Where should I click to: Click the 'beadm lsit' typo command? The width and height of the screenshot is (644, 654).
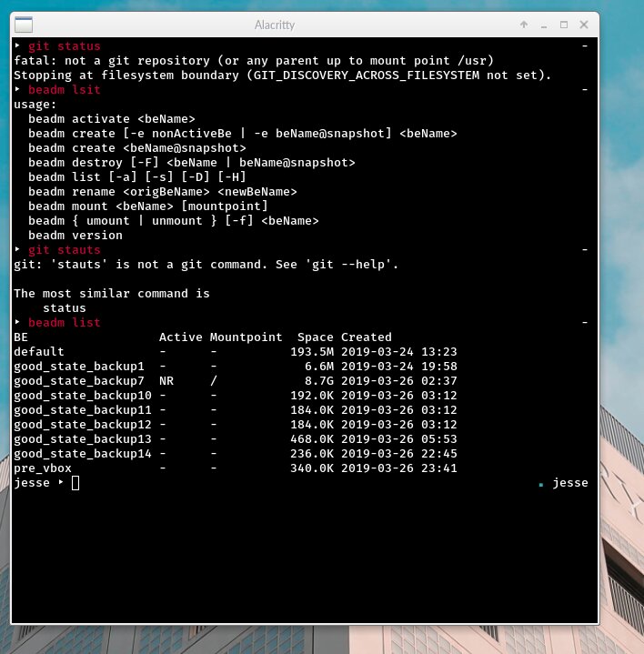[x=65, y=90]
